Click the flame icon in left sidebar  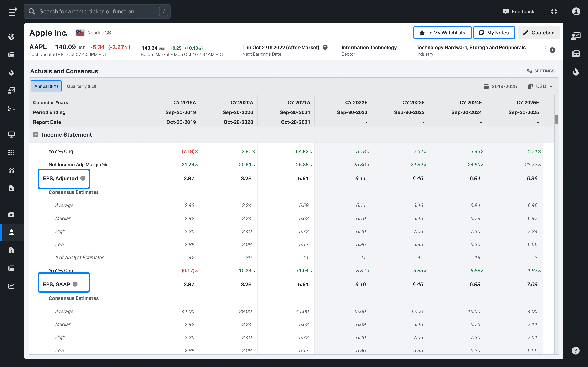click(x=11, y=73)
